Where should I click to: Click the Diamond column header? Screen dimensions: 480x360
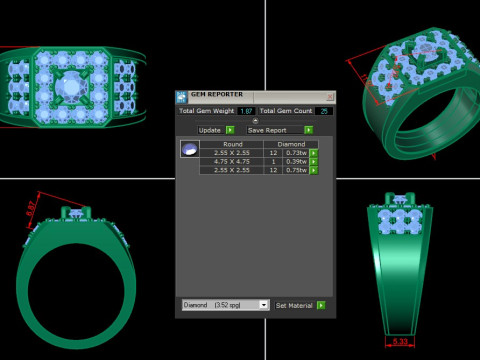pyautogui.click(x=291, y=144)
